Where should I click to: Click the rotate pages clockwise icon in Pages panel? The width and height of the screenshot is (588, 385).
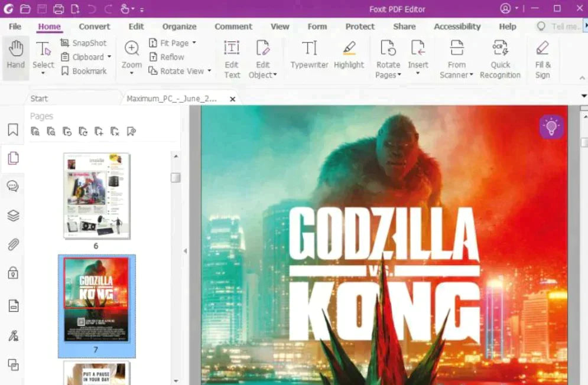83,132
